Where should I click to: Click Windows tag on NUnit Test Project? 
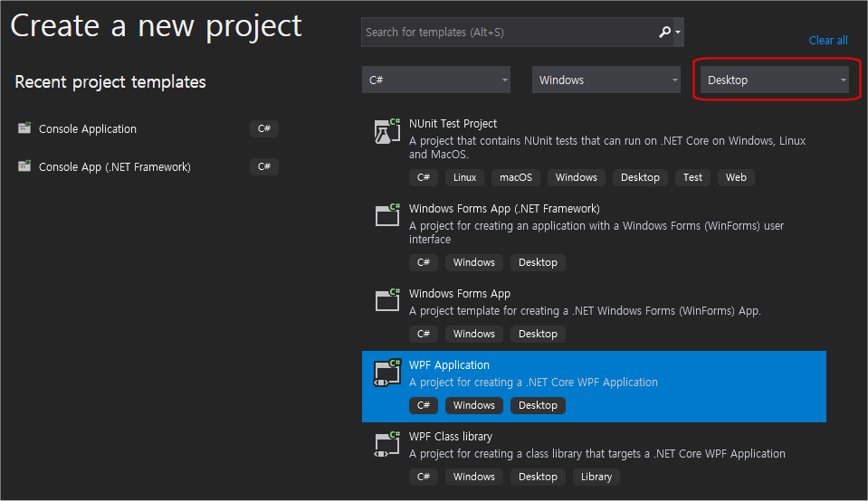577,177
